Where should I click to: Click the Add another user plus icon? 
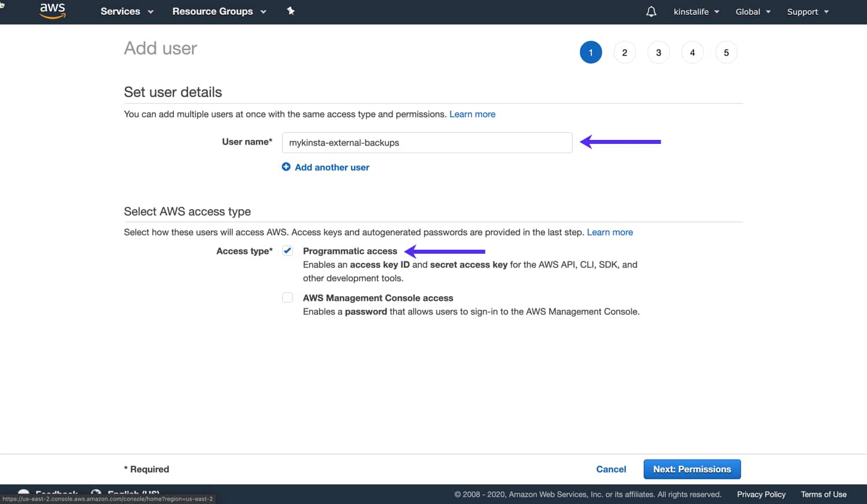(x=286, y=167)
